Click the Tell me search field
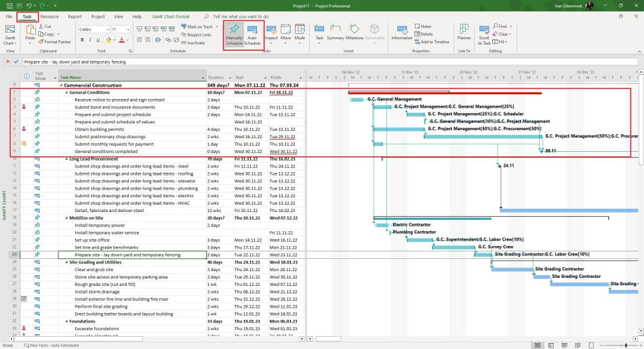Image resolution: width=644 pixels, height=349 pixels. [x=241, y=16]
